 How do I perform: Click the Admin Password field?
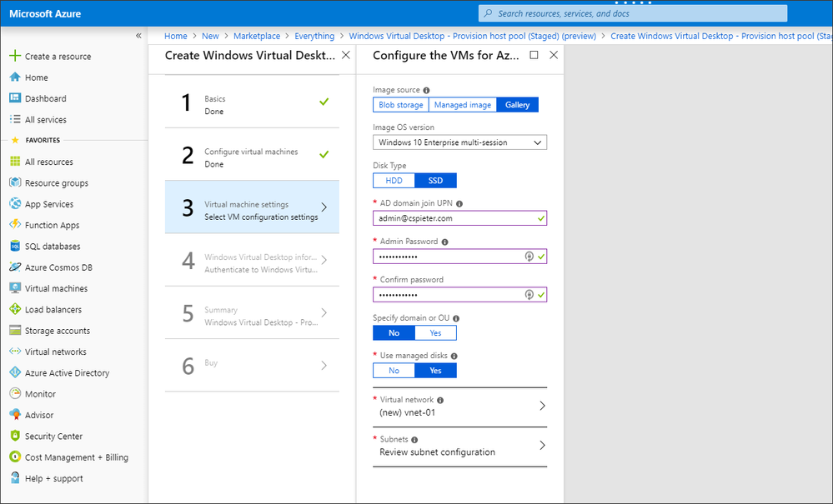tap(459, 257)
